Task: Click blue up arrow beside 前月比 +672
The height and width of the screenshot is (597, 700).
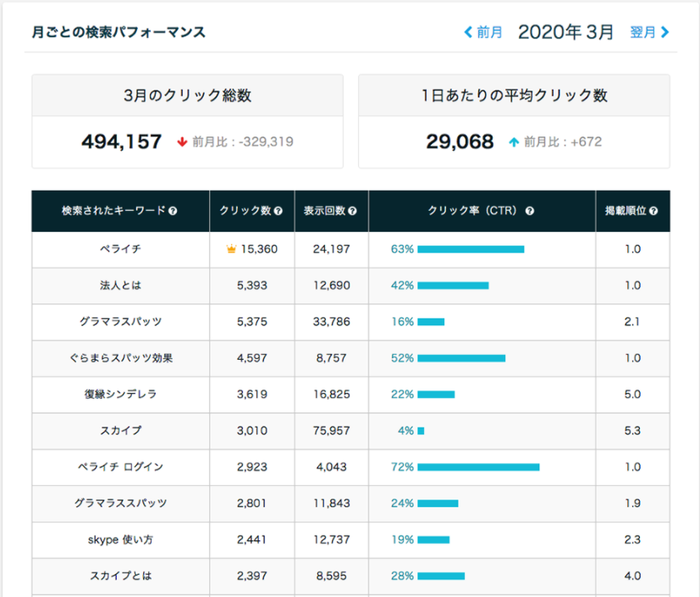Action: tap(514, 142)
